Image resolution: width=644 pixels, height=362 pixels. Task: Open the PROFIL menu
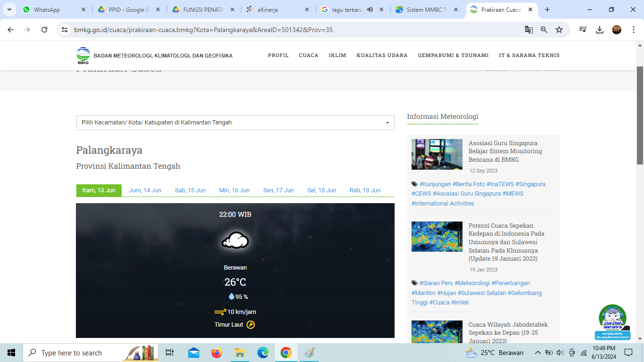coord(278,55)
